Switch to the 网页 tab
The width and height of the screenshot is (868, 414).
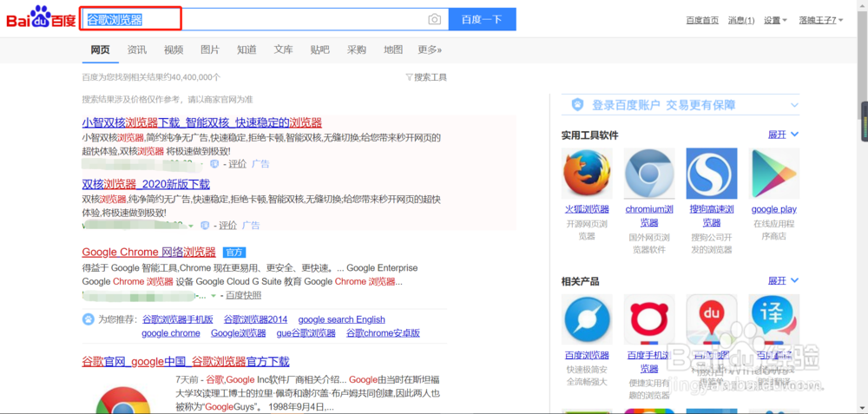tap(100, 49)
